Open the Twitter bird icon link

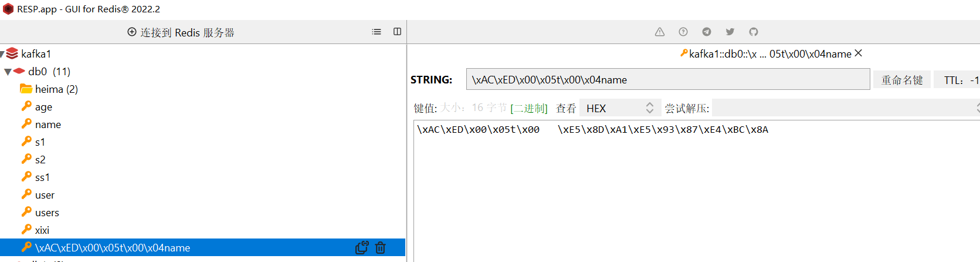click(730, 32)
